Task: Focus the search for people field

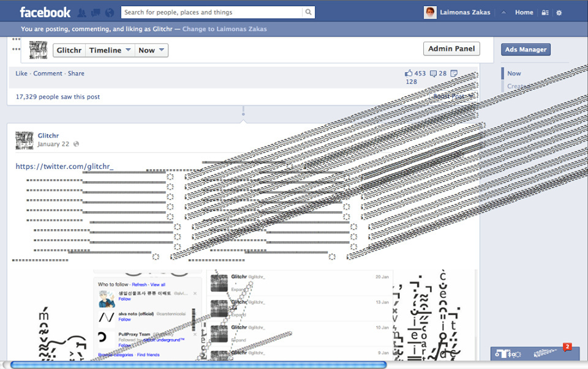Action: (211, 12)
